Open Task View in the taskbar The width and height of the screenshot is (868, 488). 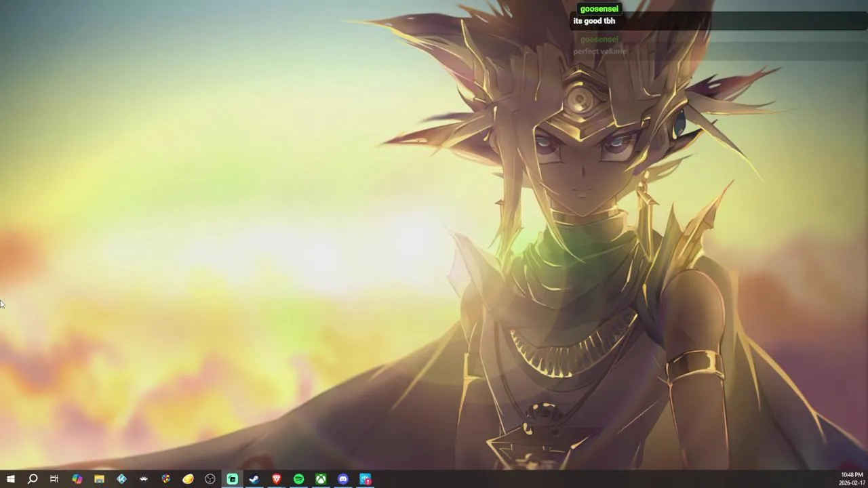click(x=54, y=479)
